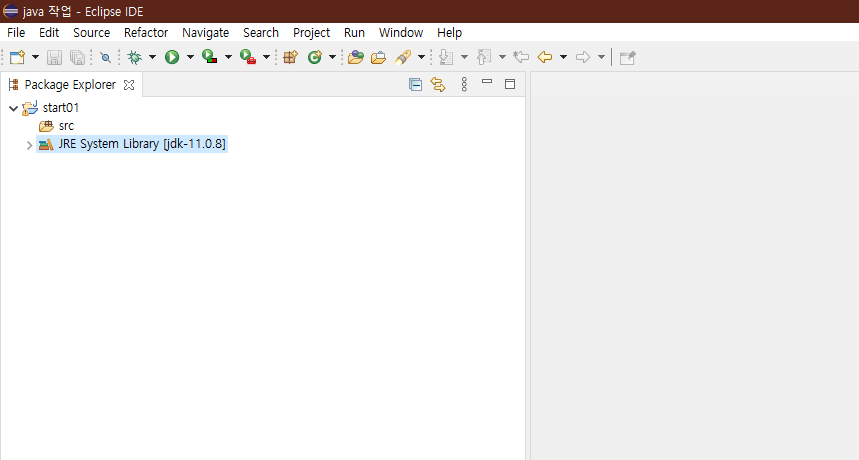Click the Save toolbar icon
Image resolution: width=859 pixels, height=460 pixels.
54,57
